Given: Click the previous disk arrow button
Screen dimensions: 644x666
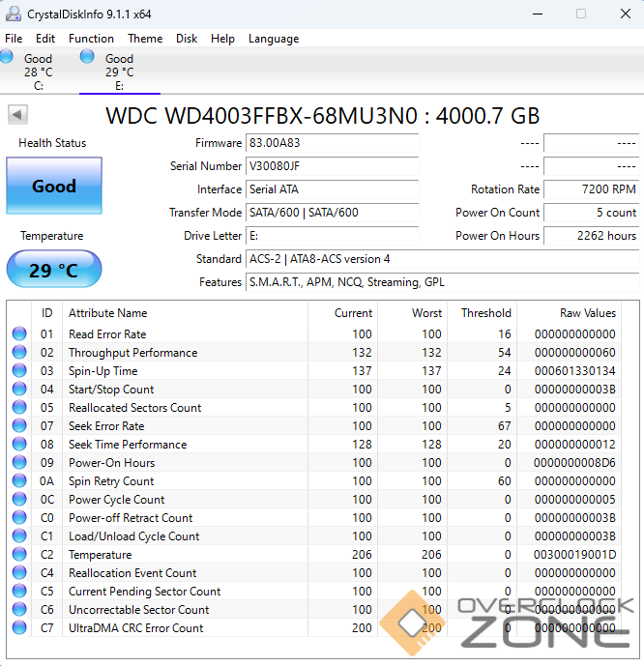Looking at the screenshot, I should pos(17,115).
